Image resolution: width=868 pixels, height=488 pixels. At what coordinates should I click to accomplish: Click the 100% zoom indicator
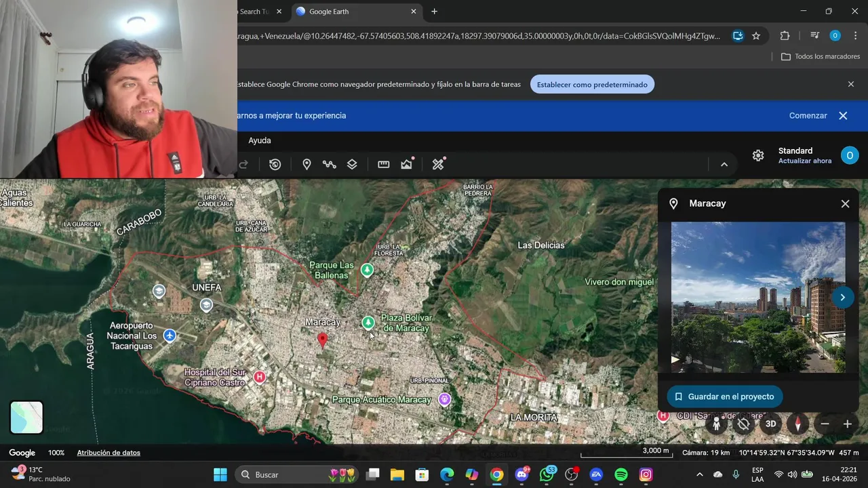(56, 453)
